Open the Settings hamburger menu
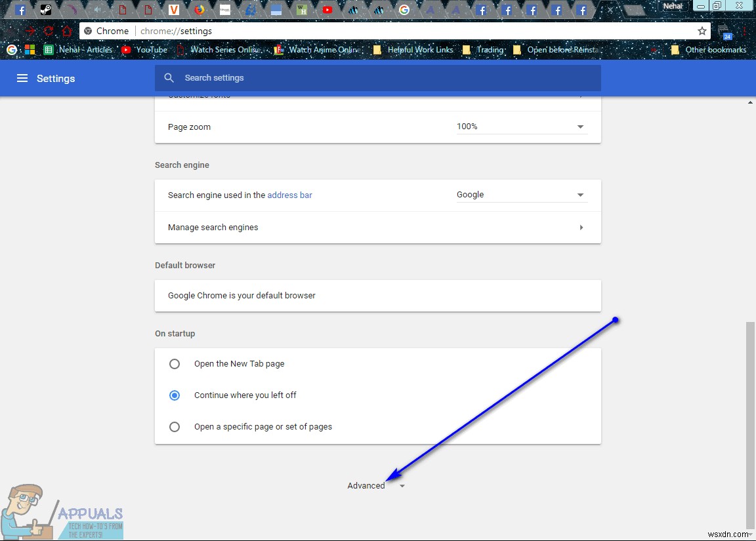Image resolution: width=756 pixels, height=541 pixels. [x=22, y=78]
